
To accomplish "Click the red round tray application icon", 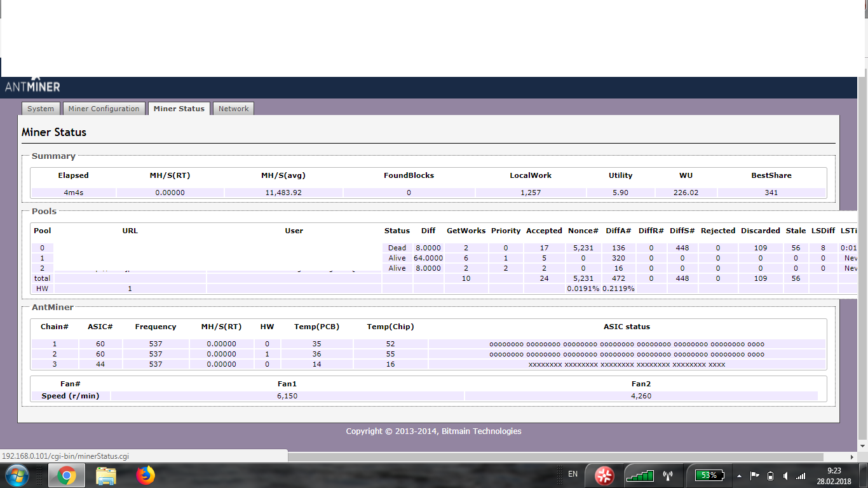I will tap(604, 475).
